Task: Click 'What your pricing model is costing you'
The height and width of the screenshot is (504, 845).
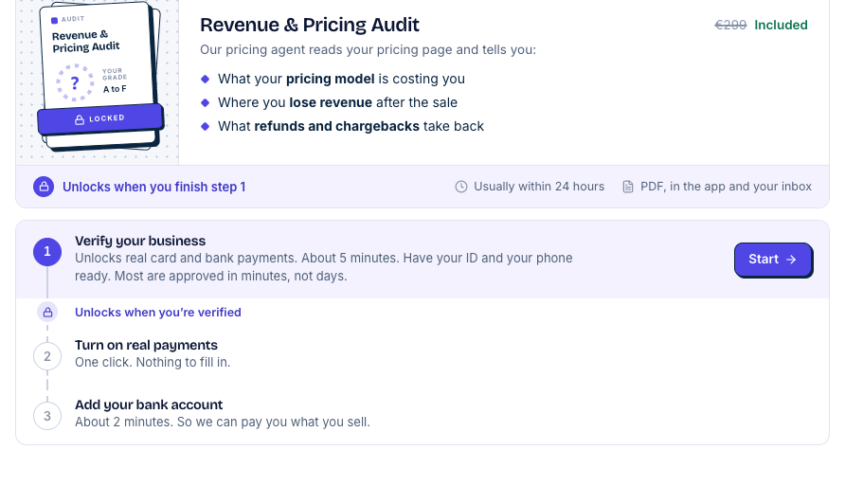Action: click(341, 79)
